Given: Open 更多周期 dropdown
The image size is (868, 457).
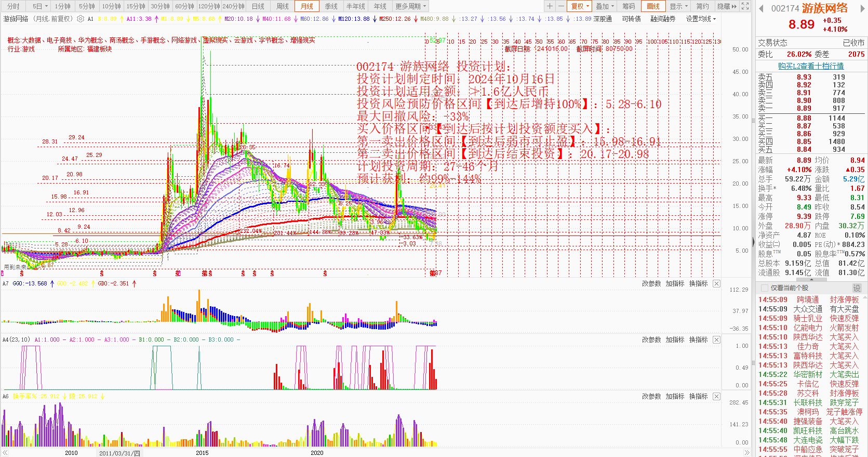Looking at the screenshot, I should (x=410, y=6).
